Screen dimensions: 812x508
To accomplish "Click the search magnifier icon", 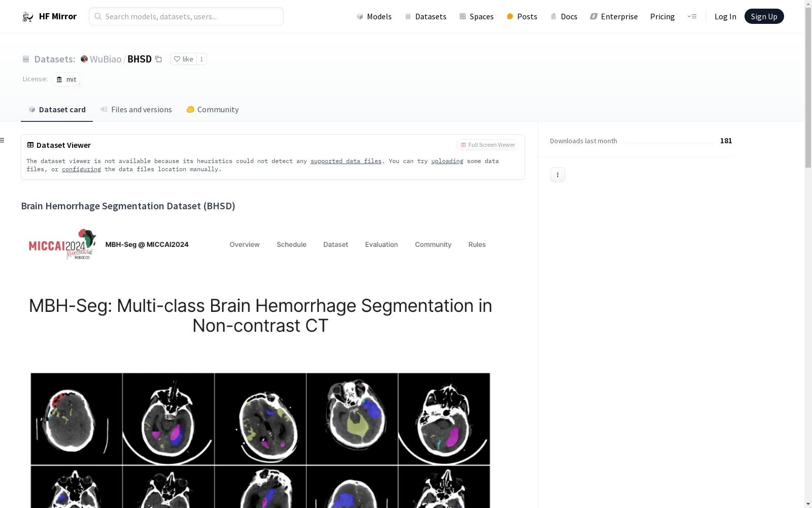I will click(x=98, y=16).
